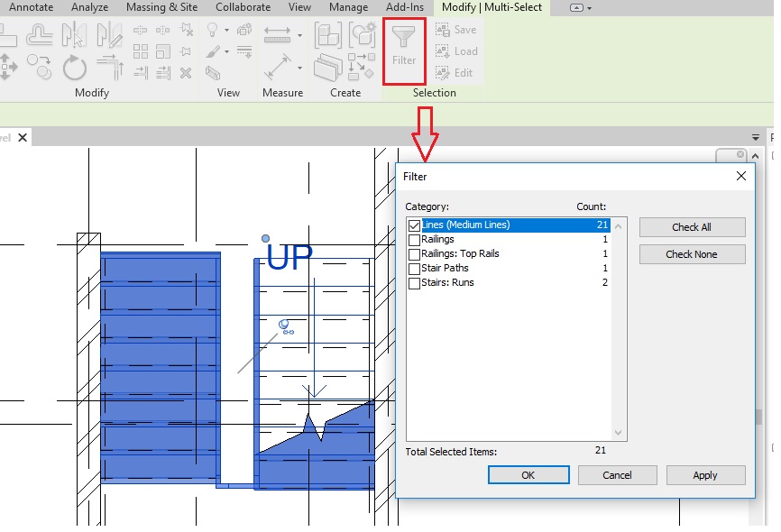Click the Save selection icon
This screenshot has width=781, height=532.
[x=455, y=30]
